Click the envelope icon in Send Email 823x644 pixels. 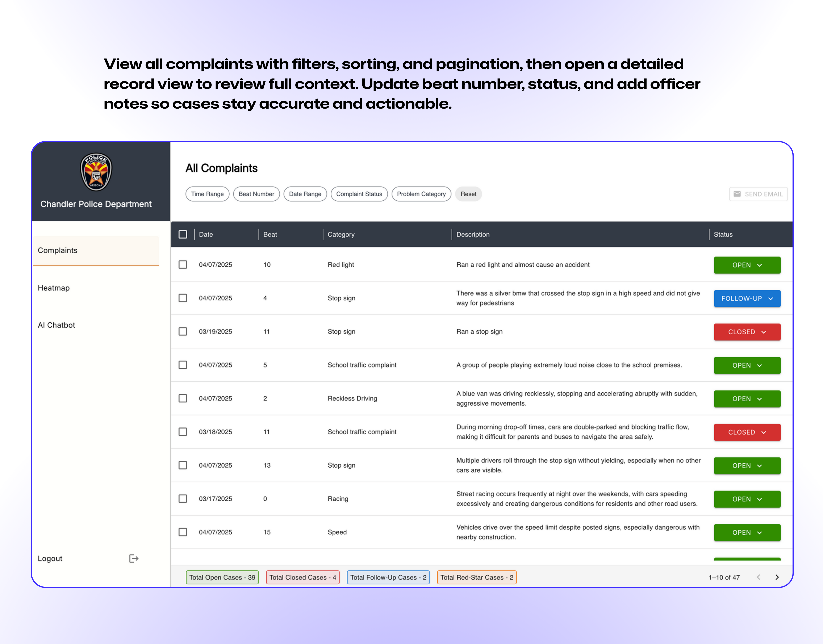[737, 194]
